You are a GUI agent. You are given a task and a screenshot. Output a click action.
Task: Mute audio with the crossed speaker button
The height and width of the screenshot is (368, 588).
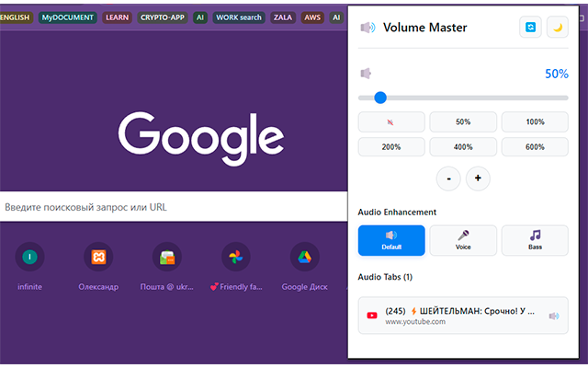pos(391,122)
